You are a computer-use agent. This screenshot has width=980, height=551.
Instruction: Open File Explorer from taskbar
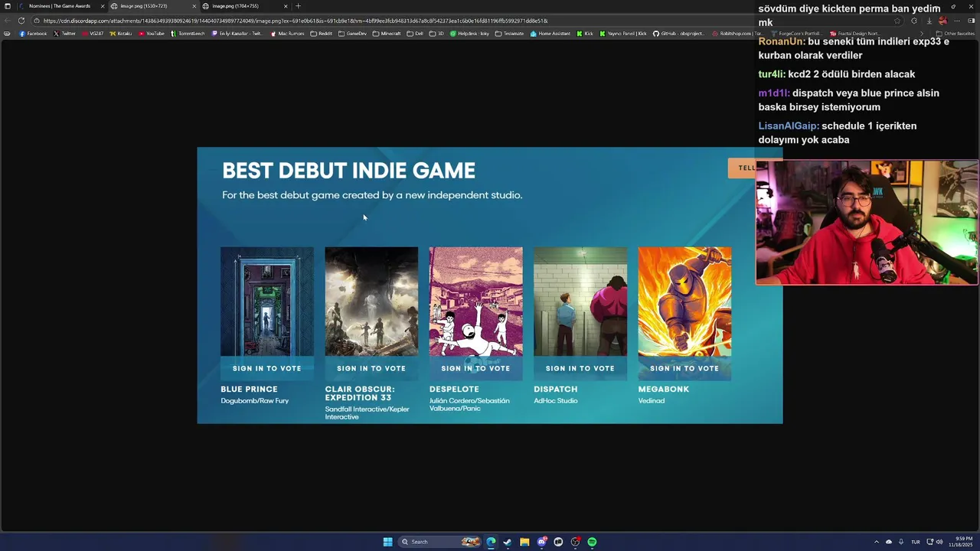pos(524,542)
